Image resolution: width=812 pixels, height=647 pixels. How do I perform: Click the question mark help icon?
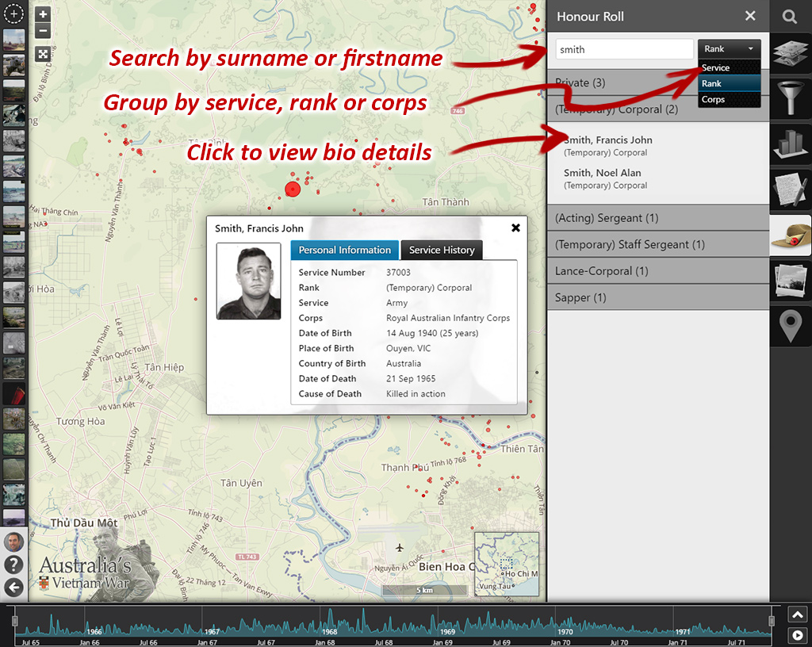[13, 565]
